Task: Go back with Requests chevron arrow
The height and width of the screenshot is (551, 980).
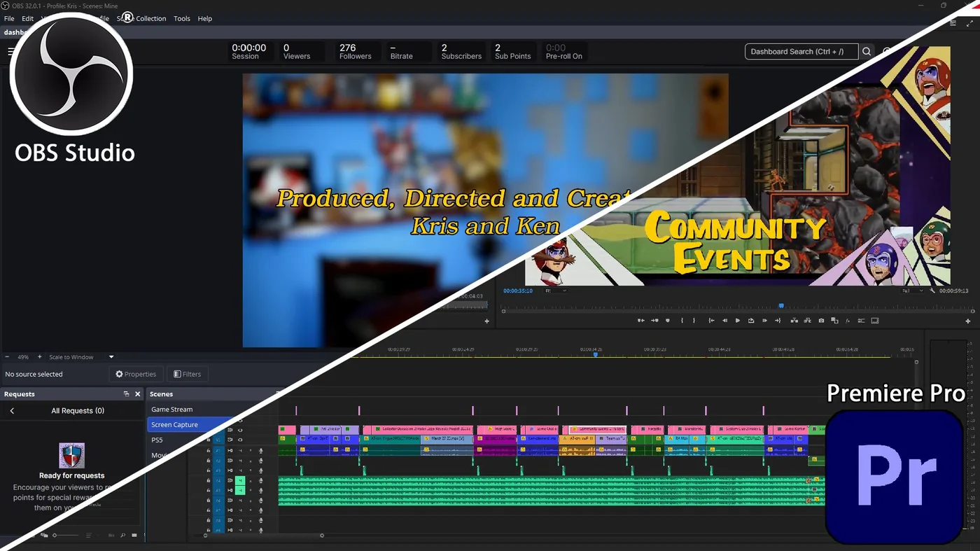Action: pos(12,411)
